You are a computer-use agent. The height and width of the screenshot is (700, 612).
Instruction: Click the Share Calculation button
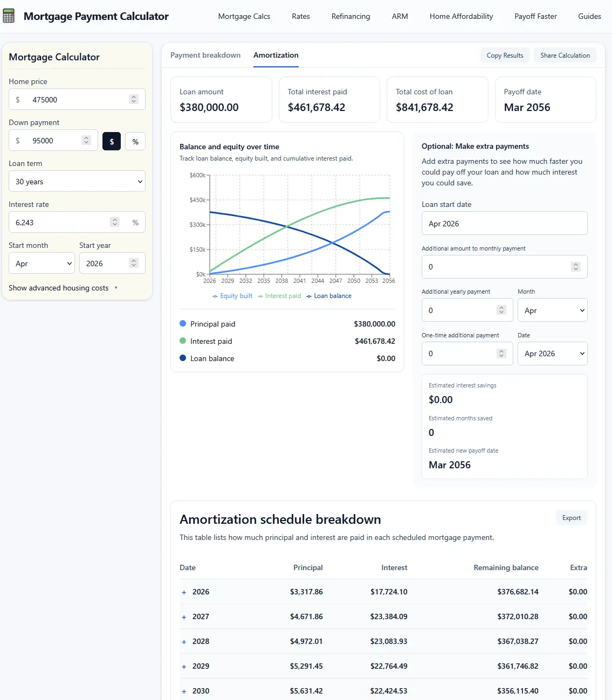565,56
